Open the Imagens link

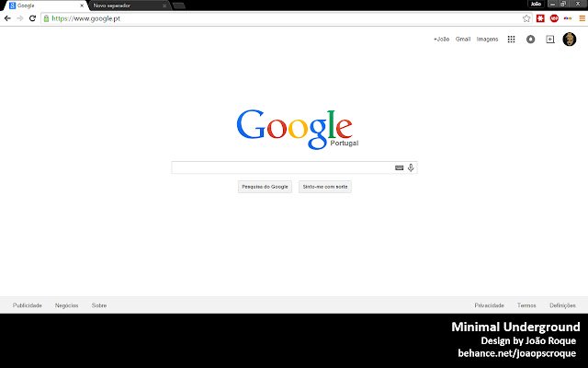pos(487,39)
